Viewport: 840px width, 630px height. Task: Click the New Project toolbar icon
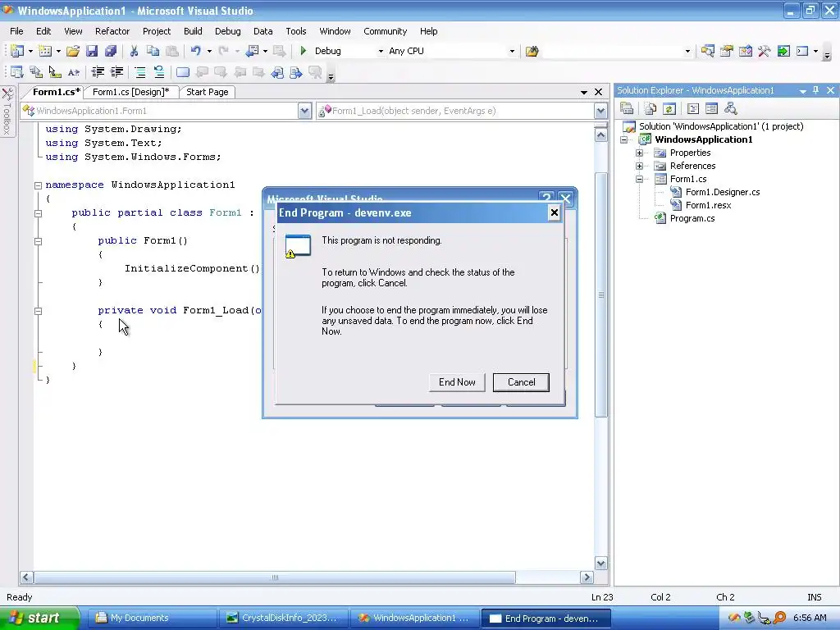(17, 51)
